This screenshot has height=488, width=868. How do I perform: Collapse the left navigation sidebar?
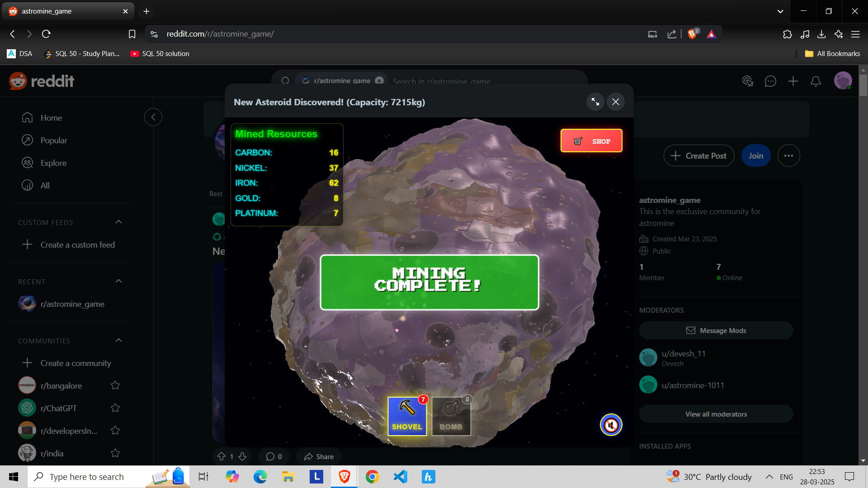click(153, 117)
